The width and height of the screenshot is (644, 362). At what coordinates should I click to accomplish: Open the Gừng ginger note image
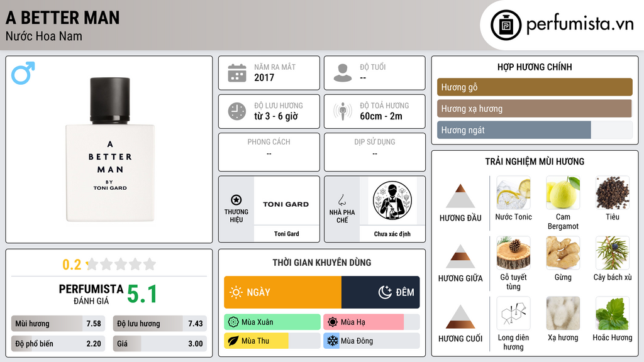click(563, 253)
